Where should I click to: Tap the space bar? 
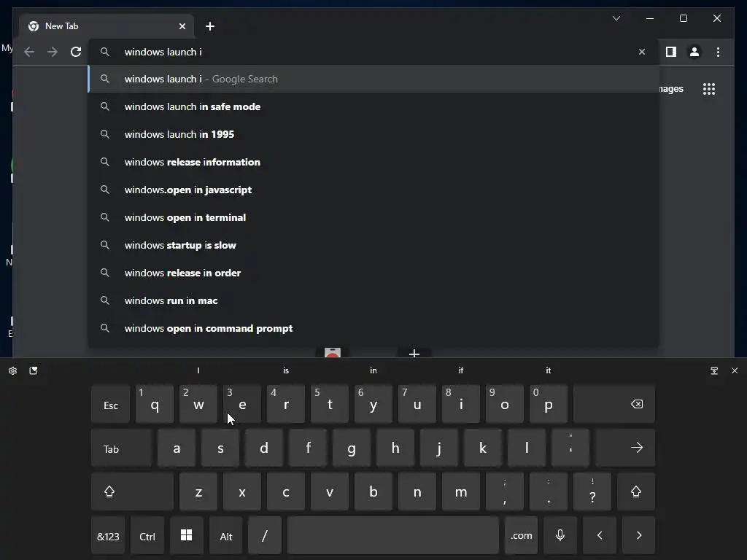click(x=393, y=536)
